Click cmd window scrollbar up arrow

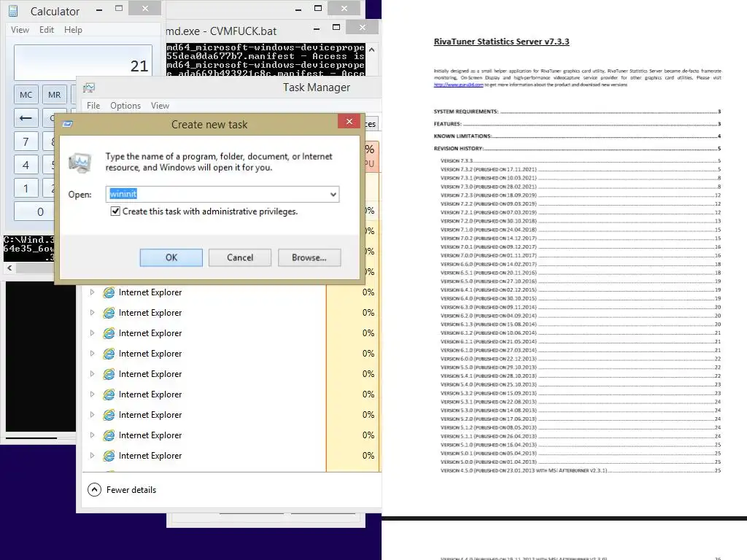tap(371, 50)
